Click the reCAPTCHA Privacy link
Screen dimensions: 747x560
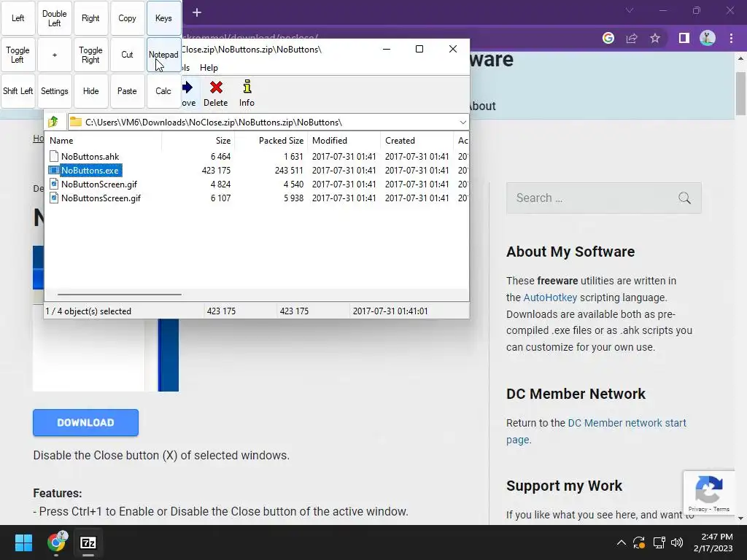point(697,509)
